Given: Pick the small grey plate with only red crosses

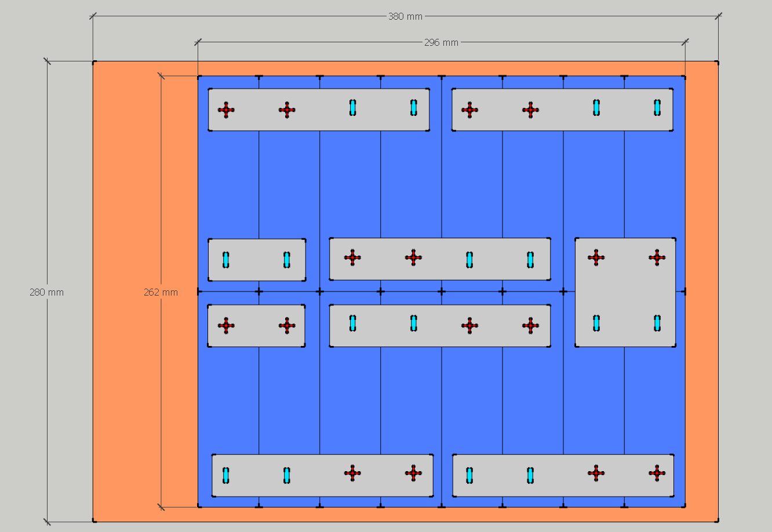Looking at the screenshot, I should 256,326.
